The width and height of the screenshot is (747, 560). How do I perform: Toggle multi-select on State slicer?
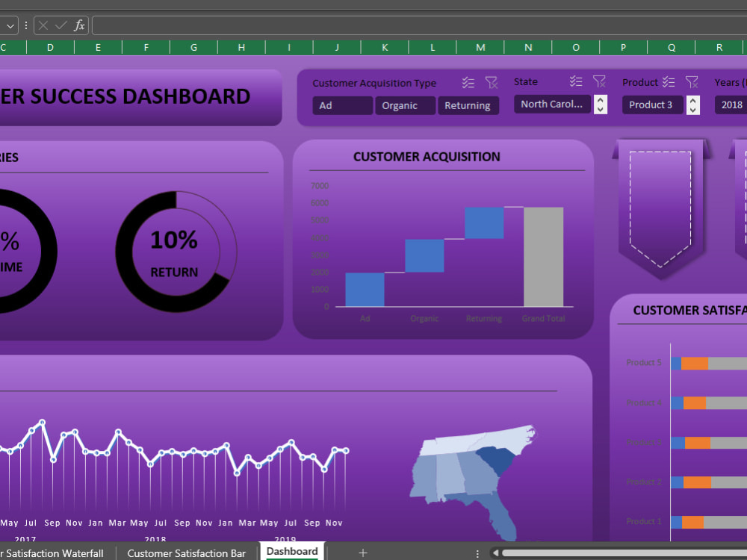point(576,81)
